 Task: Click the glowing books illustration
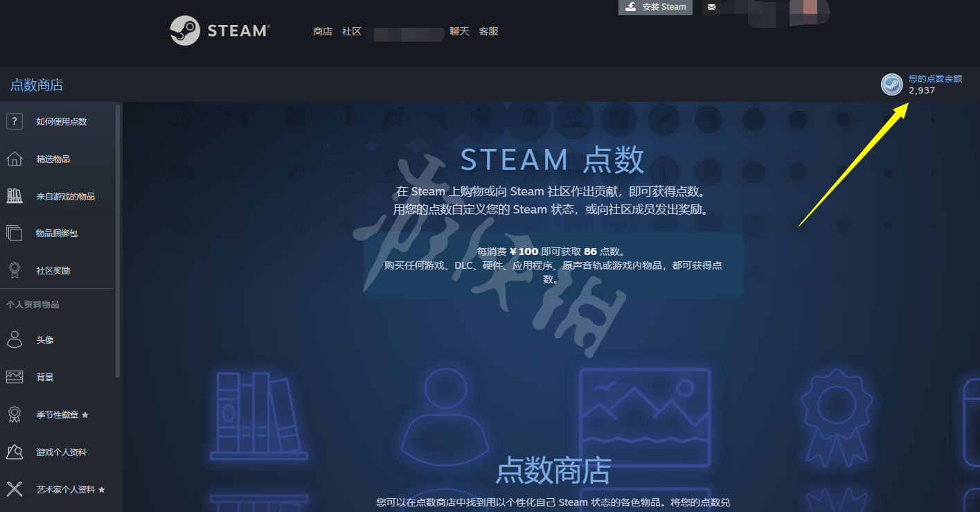click(259, 416)
